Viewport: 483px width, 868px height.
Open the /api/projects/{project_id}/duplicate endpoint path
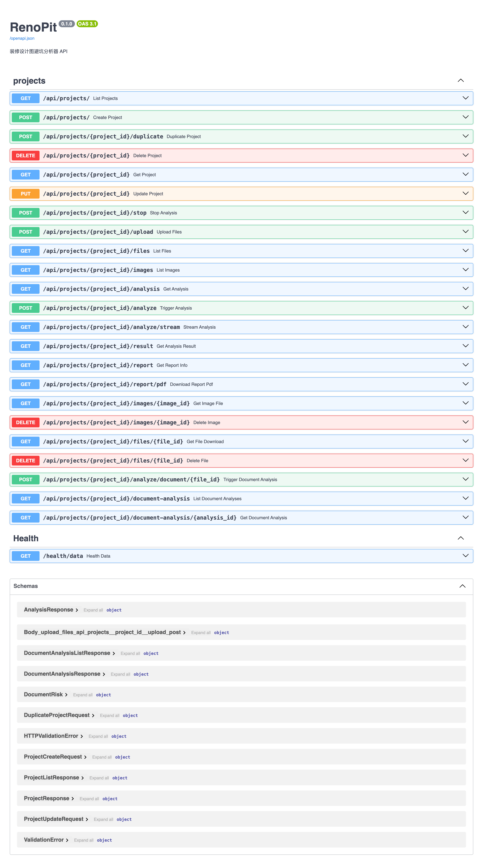[103, 136]
